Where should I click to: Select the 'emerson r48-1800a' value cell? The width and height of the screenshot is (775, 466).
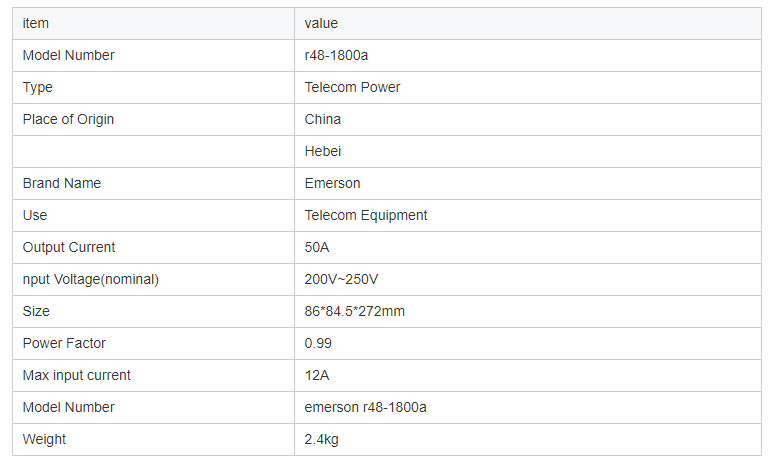pos(528,407)
